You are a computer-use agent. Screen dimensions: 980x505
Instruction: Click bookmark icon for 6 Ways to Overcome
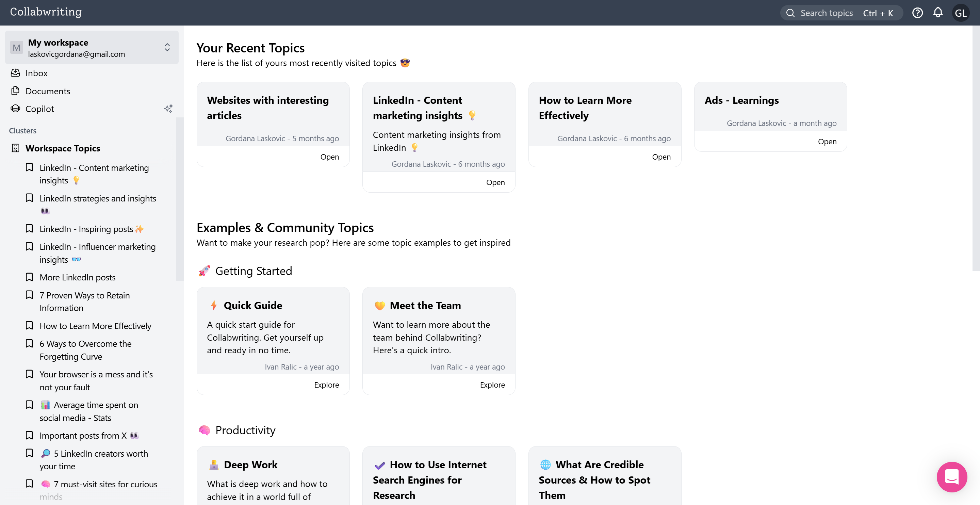tap(29, 343)
